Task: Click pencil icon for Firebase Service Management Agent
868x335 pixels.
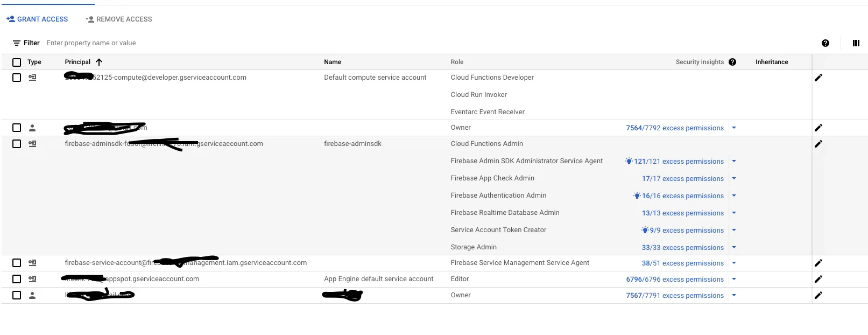Action: (x=818, y=263)
